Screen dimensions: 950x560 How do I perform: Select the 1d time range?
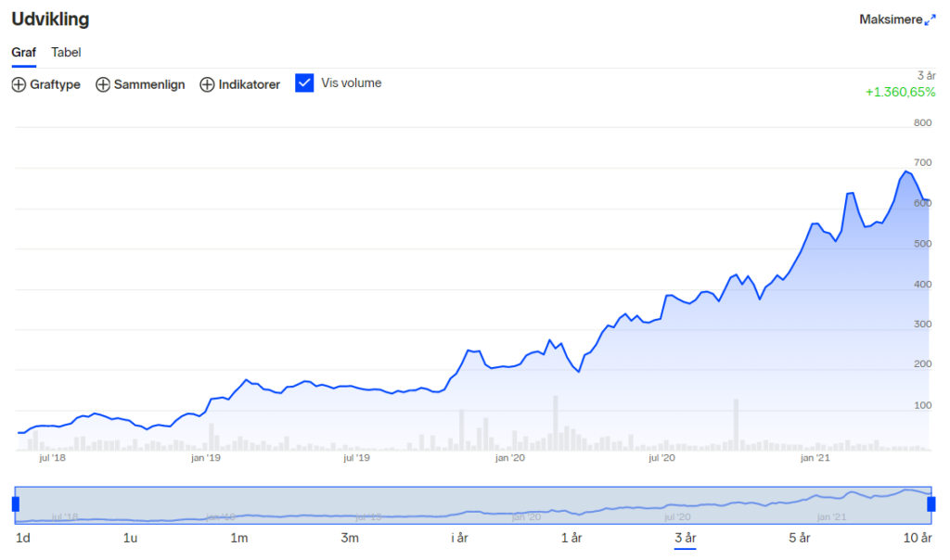[x=23, y=538]
